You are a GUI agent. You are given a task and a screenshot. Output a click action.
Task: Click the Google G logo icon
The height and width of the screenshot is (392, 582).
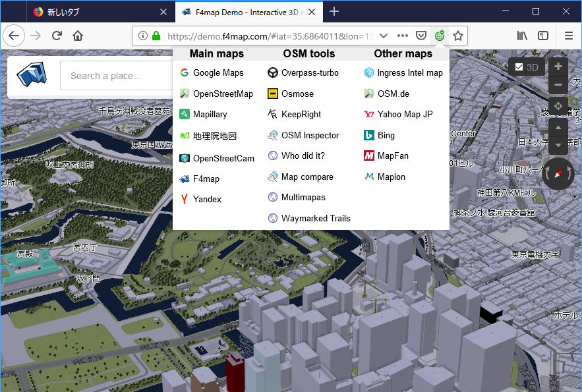tap(185, 72)
